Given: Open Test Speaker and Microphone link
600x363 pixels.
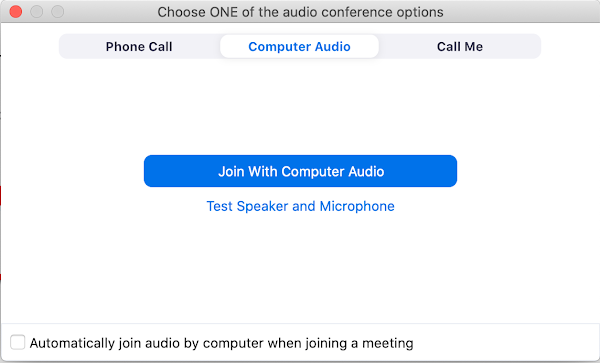Looking at the screenshot, I should click(300, 206).
